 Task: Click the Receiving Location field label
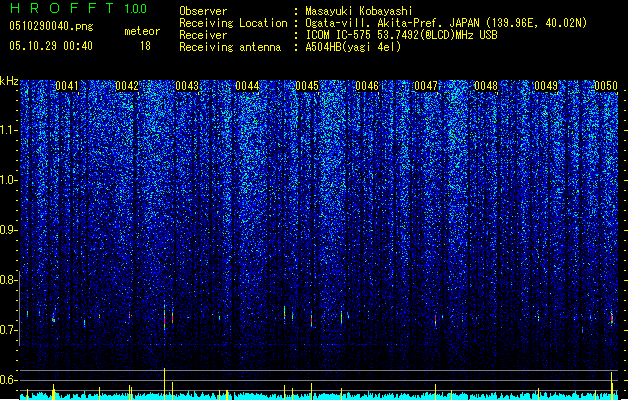pyautogui.click(x=233, y=23)
